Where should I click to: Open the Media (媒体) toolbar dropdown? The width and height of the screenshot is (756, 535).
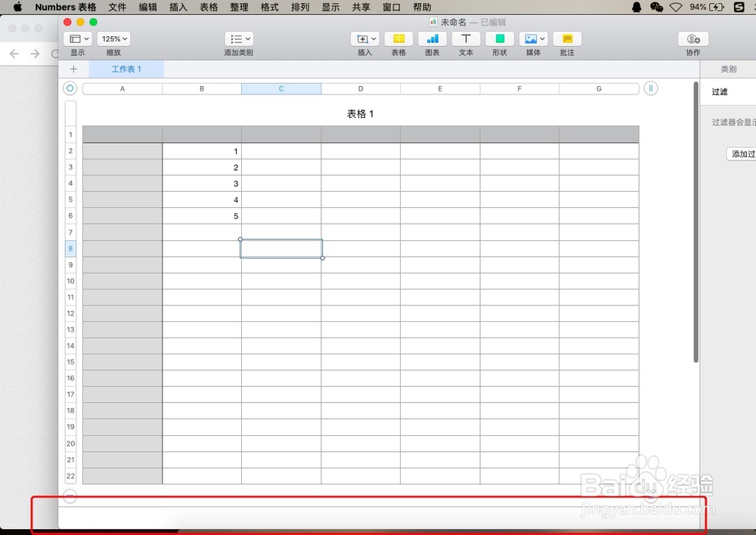tap(534, 39)
